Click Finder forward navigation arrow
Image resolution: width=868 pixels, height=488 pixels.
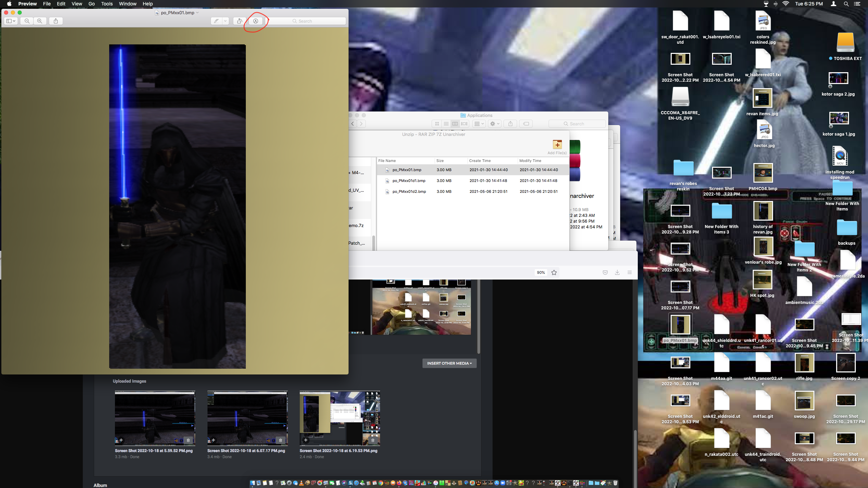361,124
